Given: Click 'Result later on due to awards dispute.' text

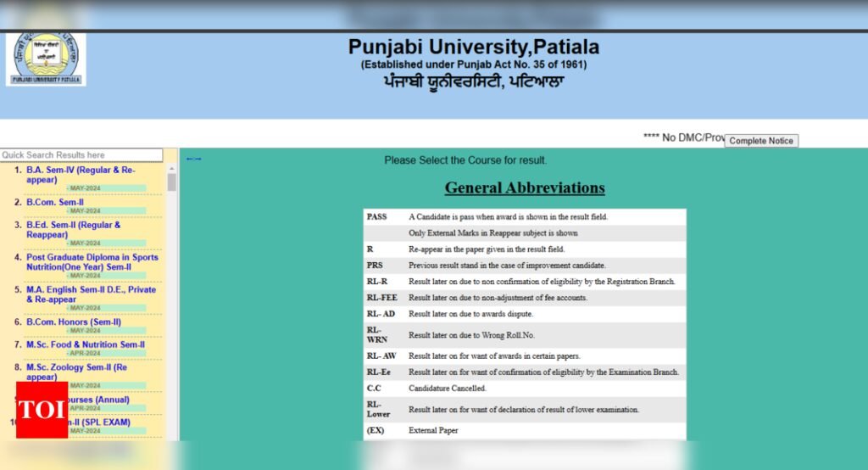Looking at the screenshot, I should (x=471, y=314).
